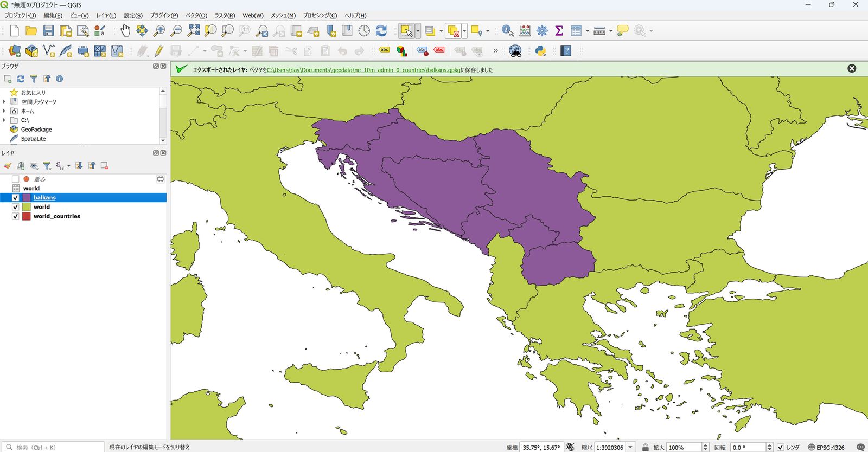Open the diagram options chart icon

click(x=401, y=51)
